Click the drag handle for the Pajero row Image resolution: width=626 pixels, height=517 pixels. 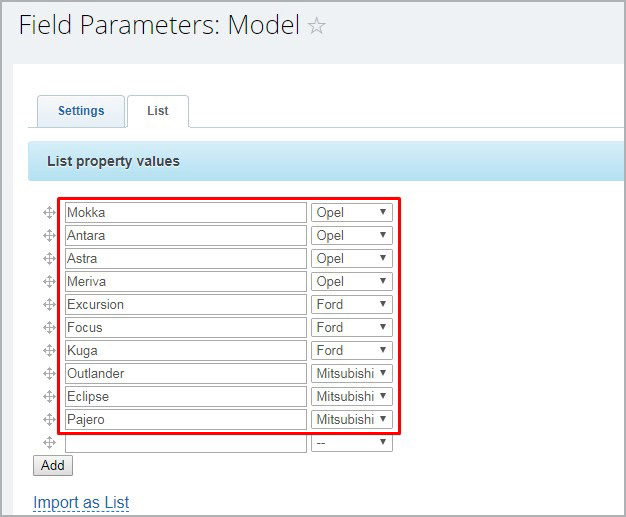[x=49, y=420]
